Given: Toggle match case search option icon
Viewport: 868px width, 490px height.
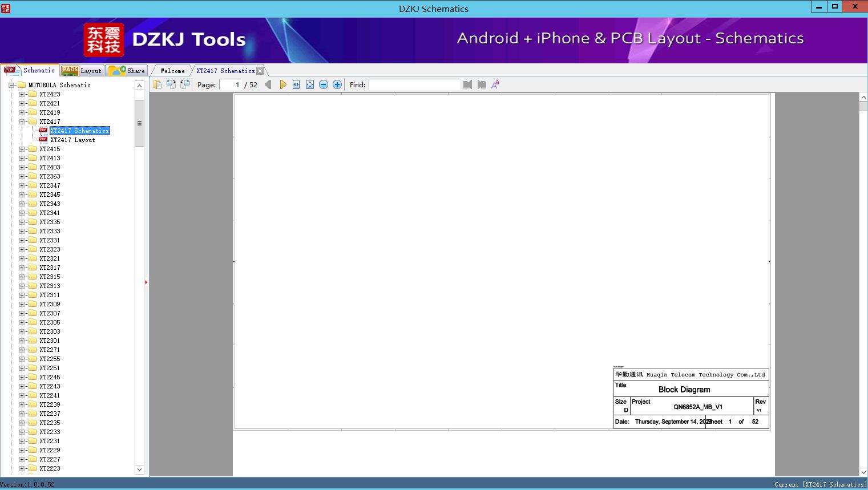Looking at the screenshot, I should [495, 84].
